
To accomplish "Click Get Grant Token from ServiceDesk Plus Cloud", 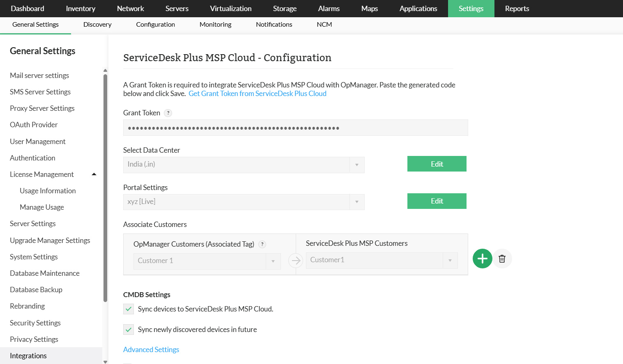I will tap(257, 93).
